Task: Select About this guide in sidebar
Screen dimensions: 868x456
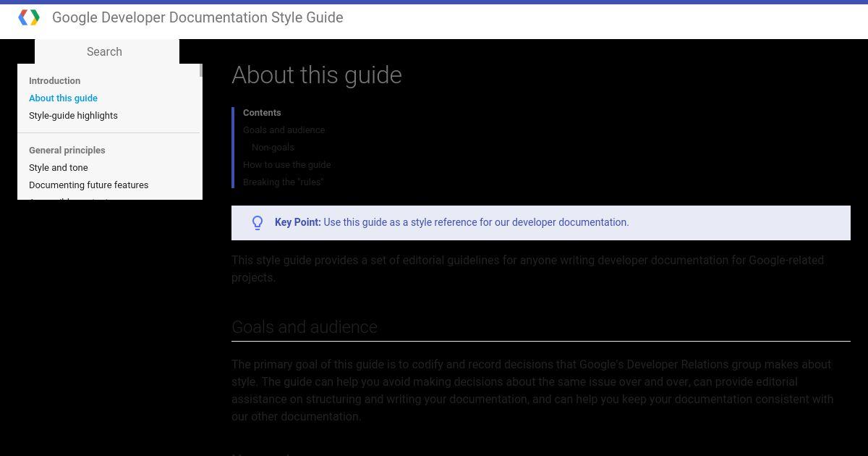Action: click(x=63, y=98)
